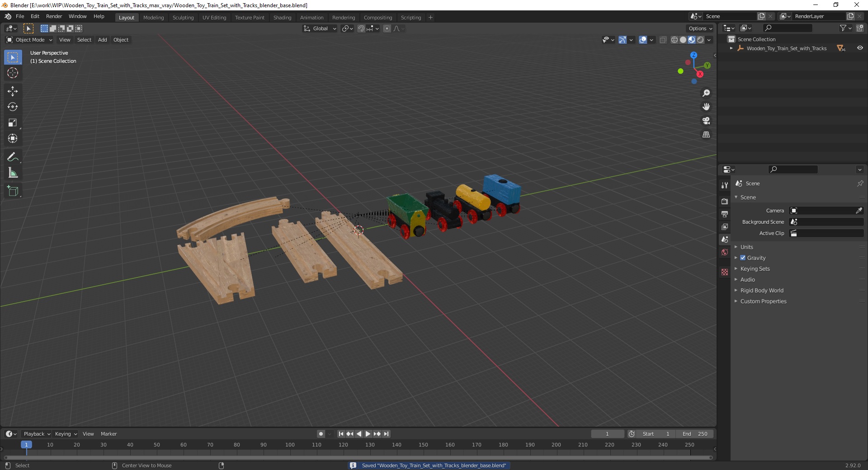This screenshot has height=470, width=868.
Task: Open the Render properties tab
Action: click(725, 201)
